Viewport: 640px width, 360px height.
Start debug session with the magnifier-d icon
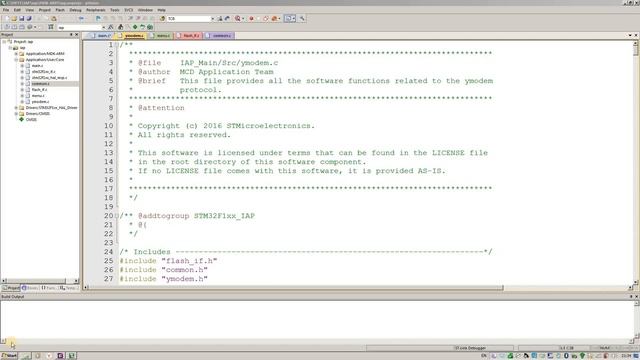[238, 18]
